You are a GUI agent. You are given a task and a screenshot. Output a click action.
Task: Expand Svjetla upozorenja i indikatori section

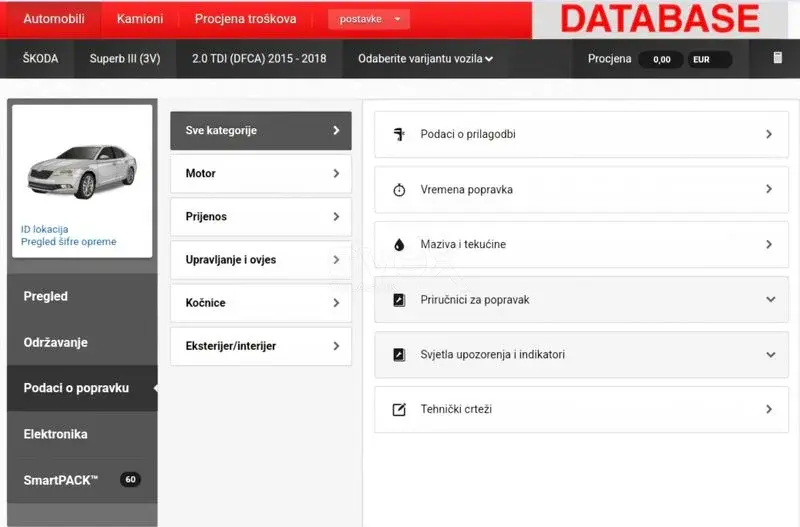coord(771,355)
